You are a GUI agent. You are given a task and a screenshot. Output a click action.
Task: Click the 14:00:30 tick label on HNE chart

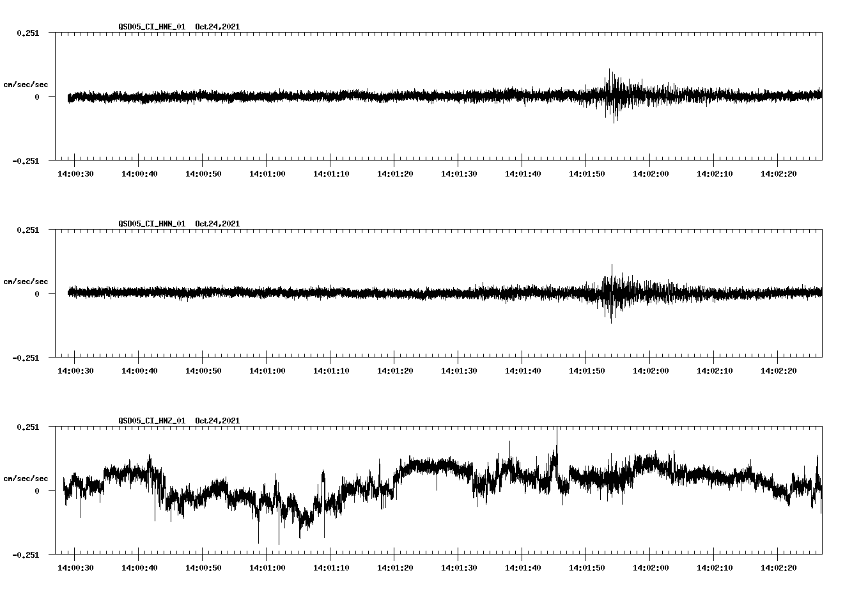pos(75,174)
